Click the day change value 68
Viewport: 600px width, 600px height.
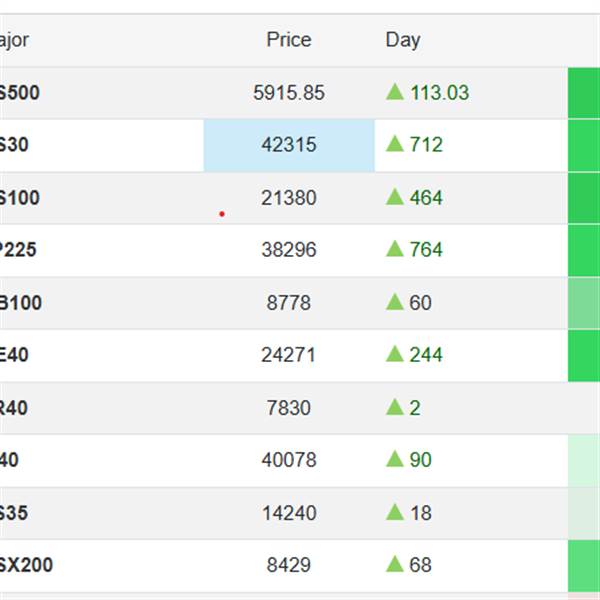tap(421, 565)
